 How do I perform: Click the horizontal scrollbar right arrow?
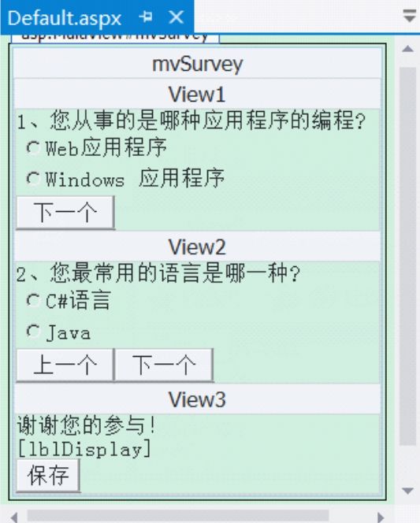tap(380, 517)
